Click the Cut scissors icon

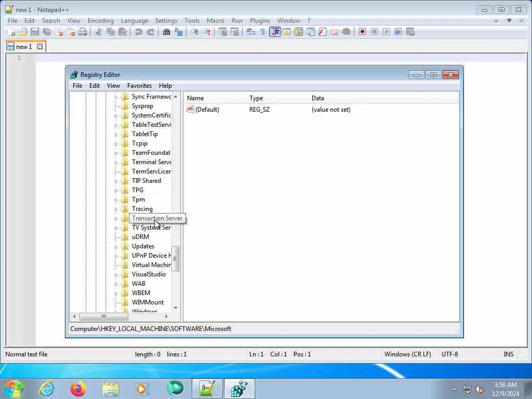pos(99,32)
